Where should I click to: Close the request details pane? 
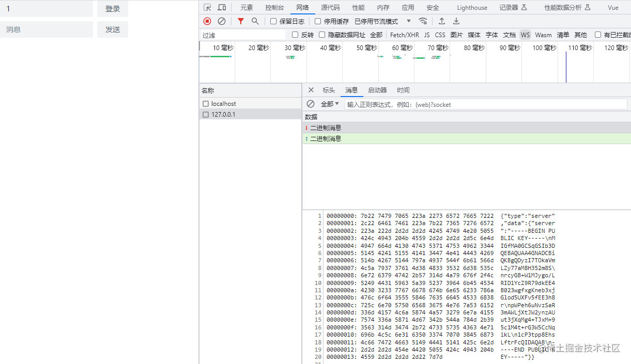point(311,90)
